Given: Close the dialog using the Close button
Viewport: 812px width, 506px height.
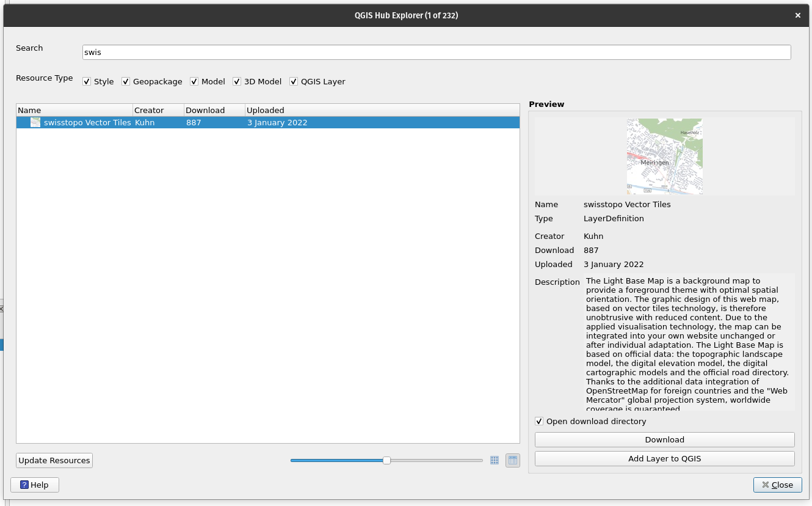Looking at the screenshot, I should coord(778,485).
